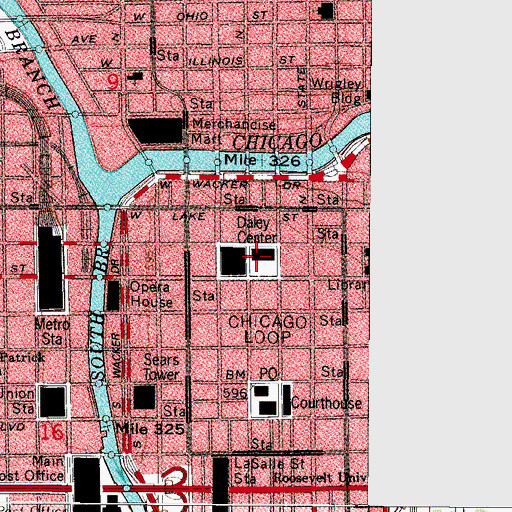Viewport: 512px width, 512px height.
Task: Select the red section number 9
Action: pyautogui.click(x=113, y=82)
